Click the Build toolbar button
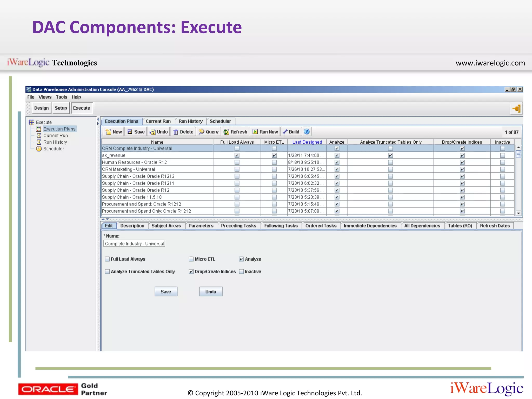 (x=291, y=132)
